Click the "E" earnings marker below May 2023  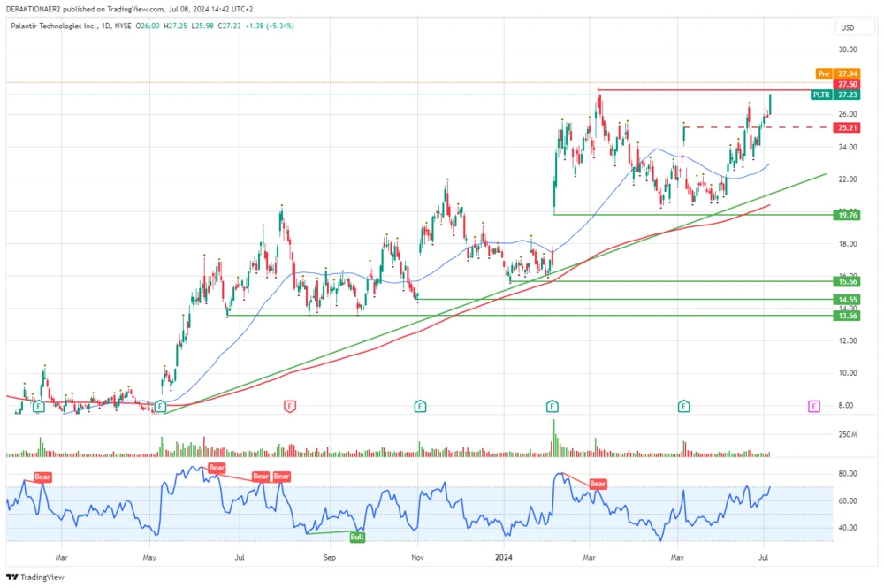click(161, 407)
